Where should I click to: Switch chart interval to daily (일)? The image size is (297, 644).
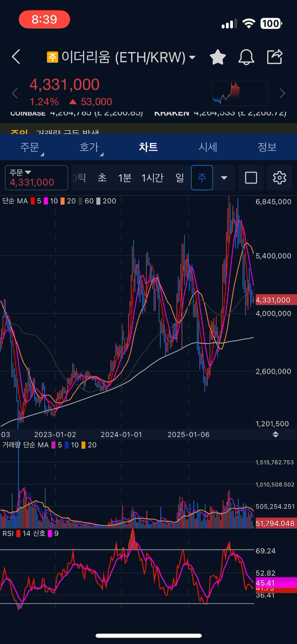click(180, 178)
